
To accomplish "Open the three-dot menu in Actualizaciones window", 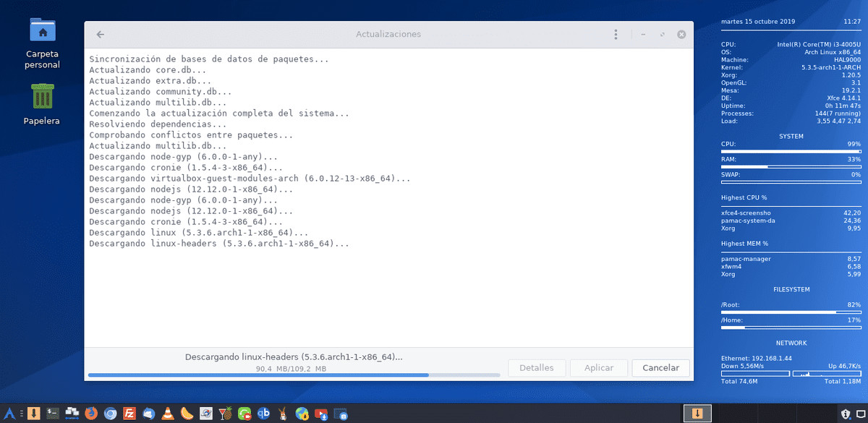I will 616,34.
